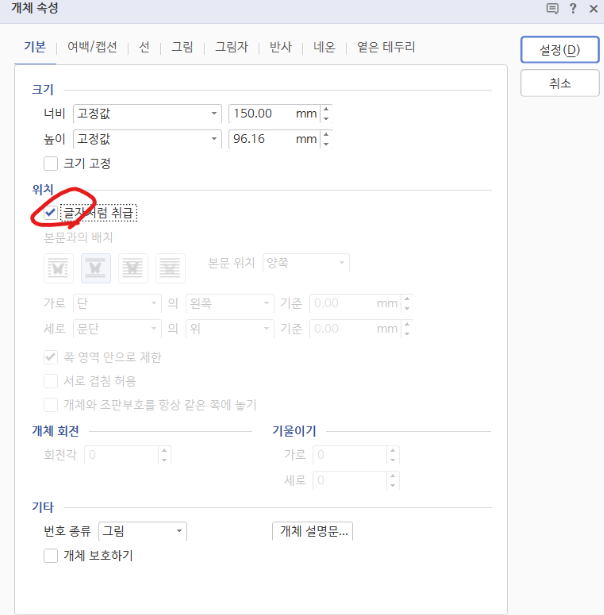Open the 세로 위 dropdown

click(230, 329)
